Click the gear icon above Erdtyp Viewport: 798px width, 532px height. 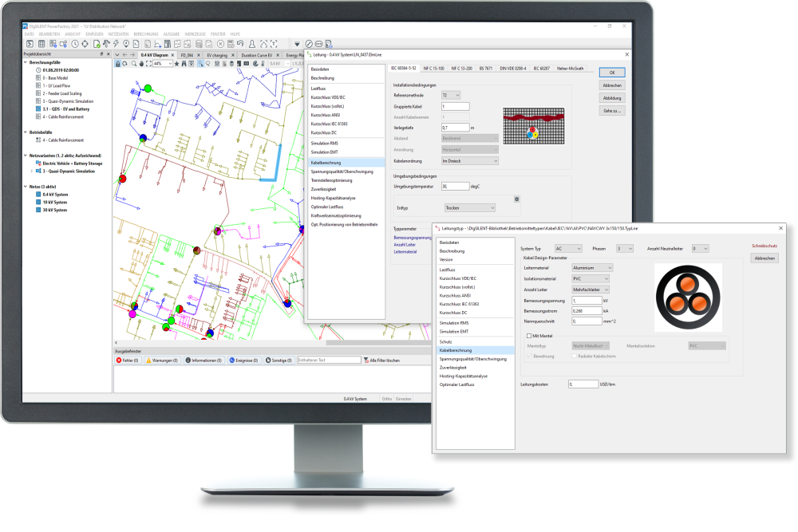pos(516,199)
